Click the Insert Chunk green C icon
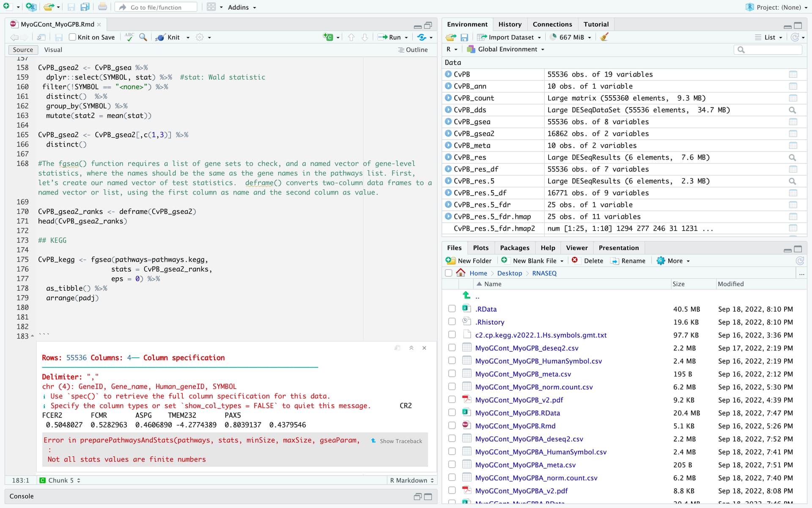This screenshot has width=812, height=508. pos(328,37)
